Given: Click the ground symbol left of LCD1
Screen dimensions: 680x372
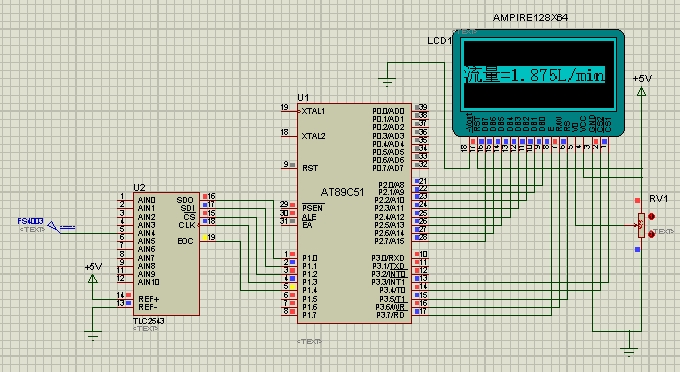Looking at the screenshot, I should [x=387, y=82].
